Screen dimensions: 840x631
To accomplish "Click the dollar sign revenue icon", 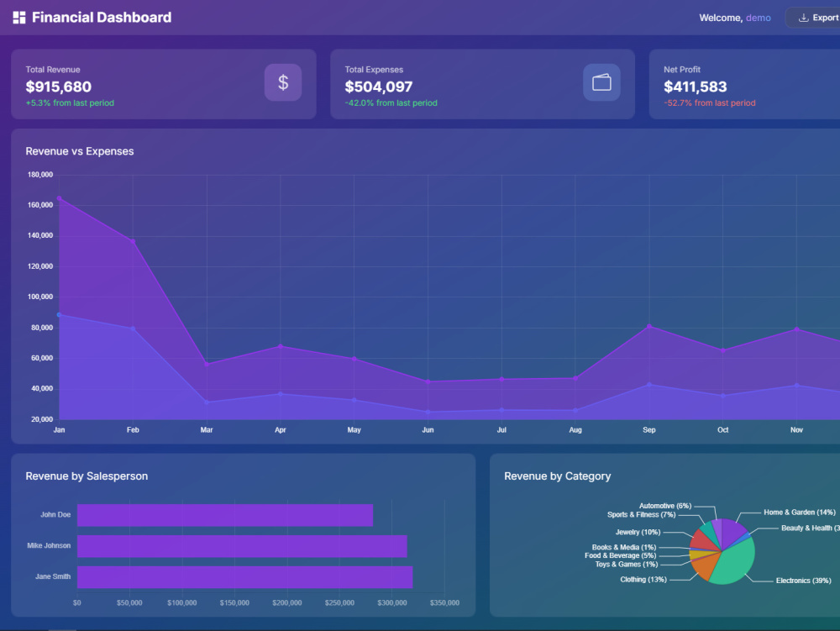I will pos(283,82).
